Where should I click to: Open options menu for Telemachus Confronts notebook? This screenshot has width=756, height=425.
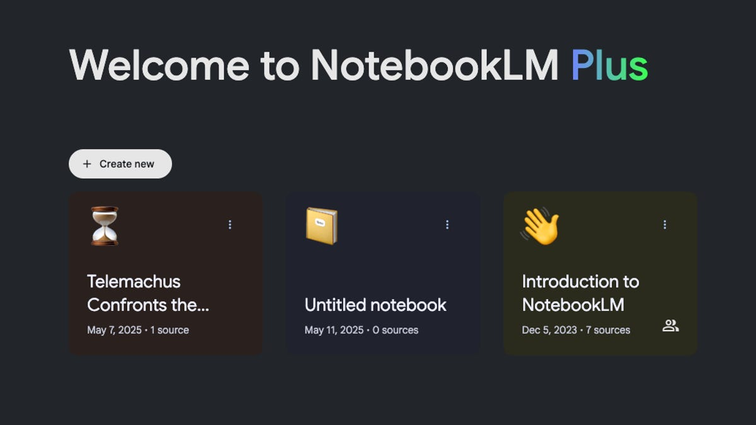pyautogui.click(x=230, y=224)
